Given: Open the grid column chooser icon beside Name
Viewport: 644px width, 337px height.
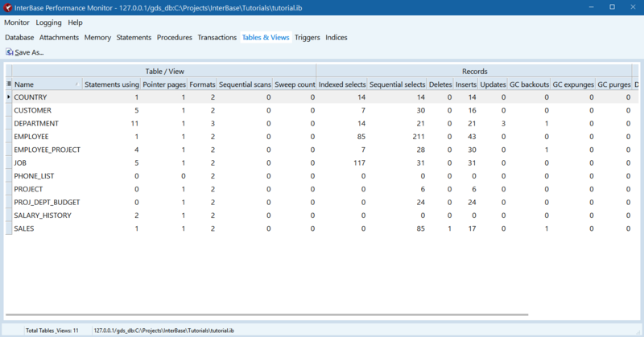Looking at the screenshot, I should click(9, 84).
